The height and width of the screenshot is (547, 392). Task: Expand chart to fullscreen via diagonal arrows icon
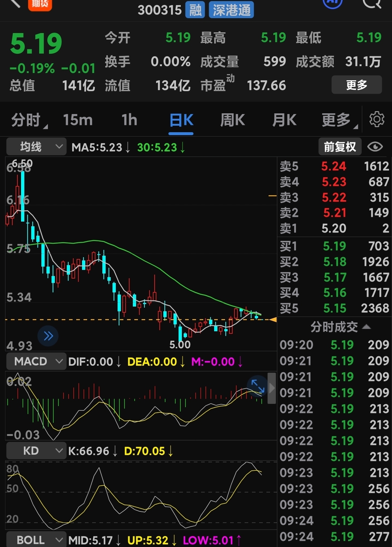[x=257, y=386]
